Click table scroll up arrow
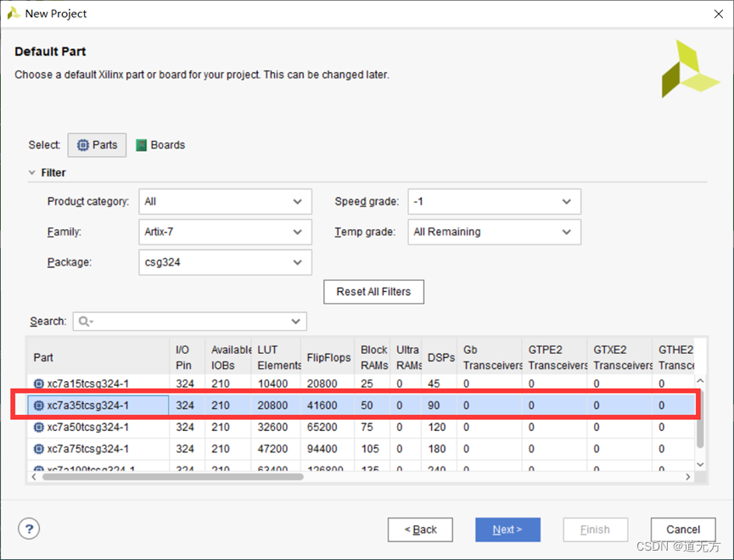Screen dimensions: 734x560 [700, 380]
